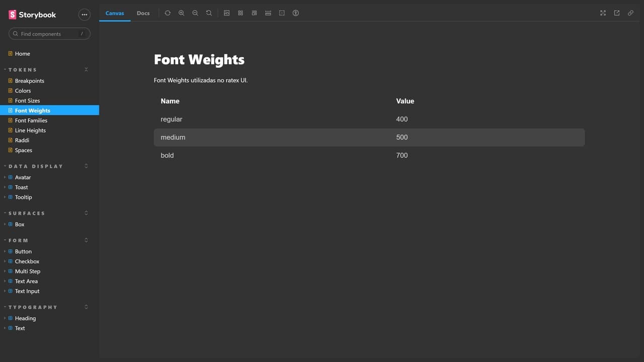Viewport: 644px width, 362px height.
Task: Enter full screen mode
Action: coord(603,13)
